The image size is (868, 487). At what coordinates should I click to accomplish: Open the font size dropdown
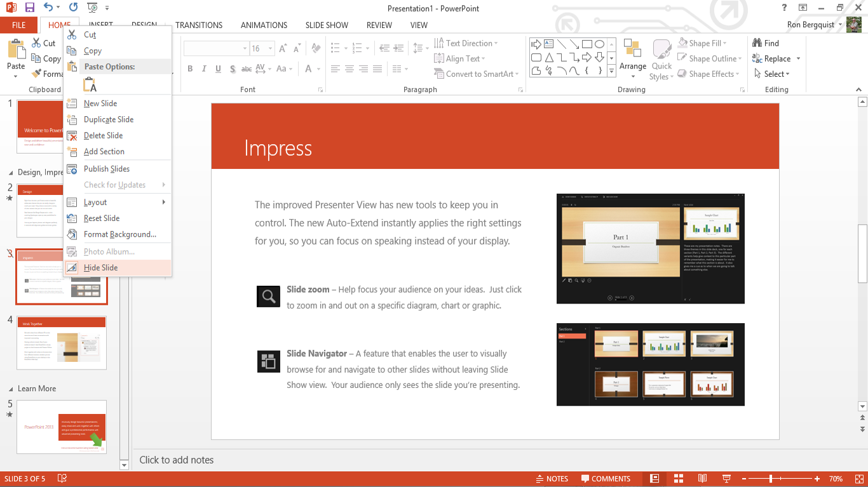270,49
